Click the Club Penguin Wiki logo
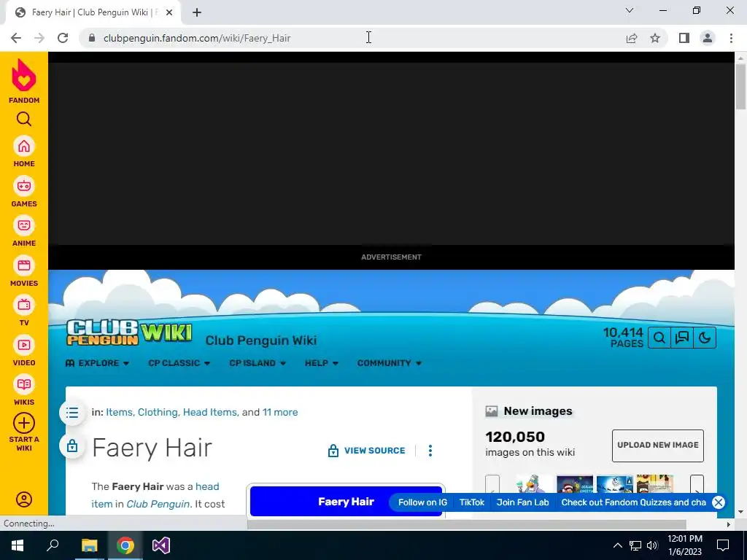Viewport: 747px width, 560px height. (129, 332)
